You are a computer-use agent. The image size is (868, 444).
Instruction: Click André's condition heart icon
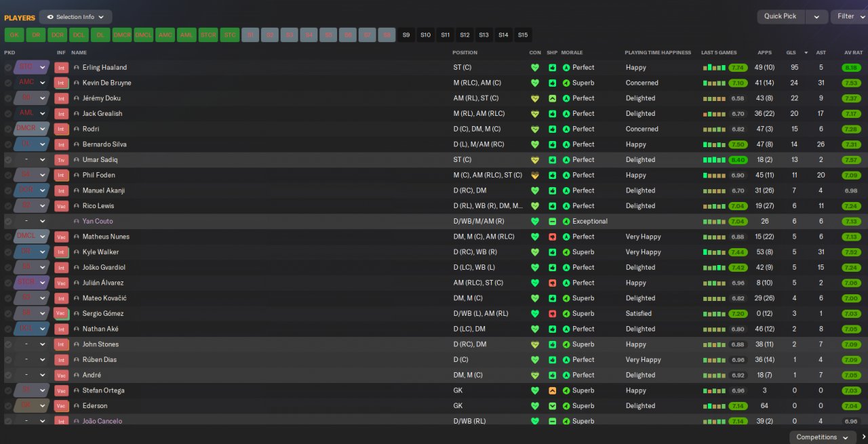535,376
